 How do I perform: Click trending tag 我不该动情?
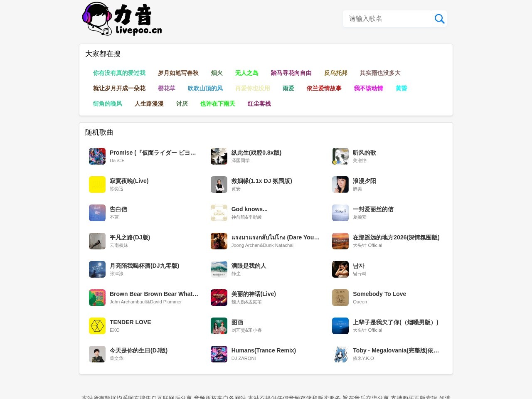(369, 88)
